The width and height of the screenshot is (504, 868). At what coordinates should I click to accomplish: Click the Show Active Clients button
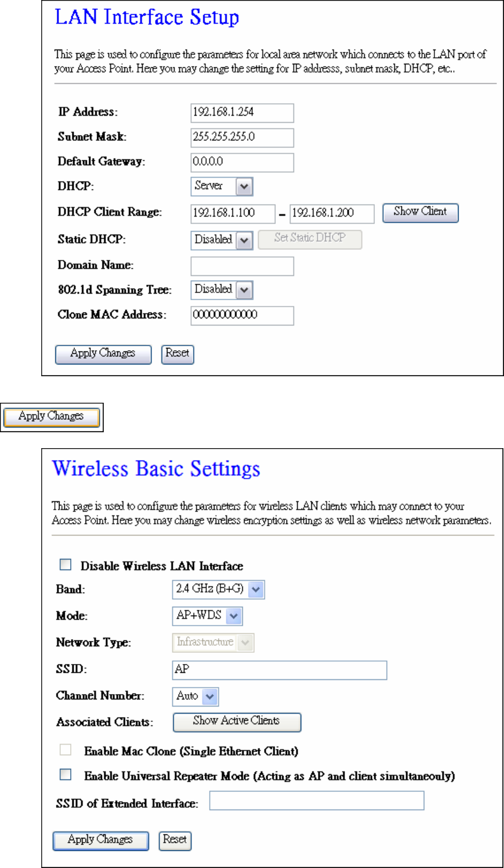click(237, 722)
